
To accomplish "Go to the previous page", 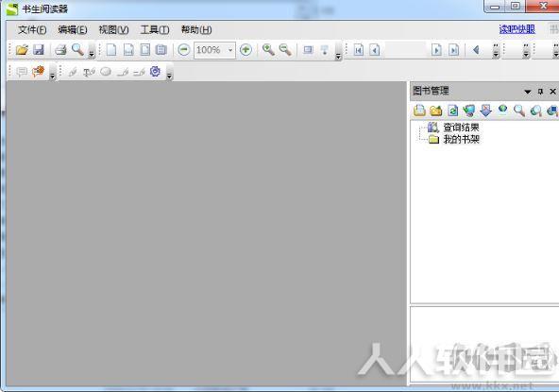I will (x=374, y=50).
